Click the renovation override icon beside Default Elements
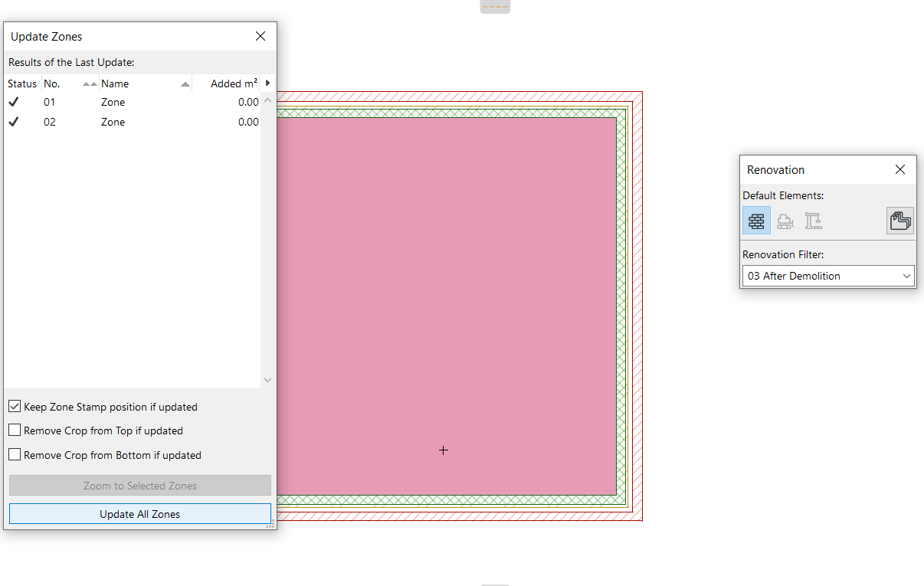Image resolution: width=924 pixels, height=586 pixels. point(900,221)
